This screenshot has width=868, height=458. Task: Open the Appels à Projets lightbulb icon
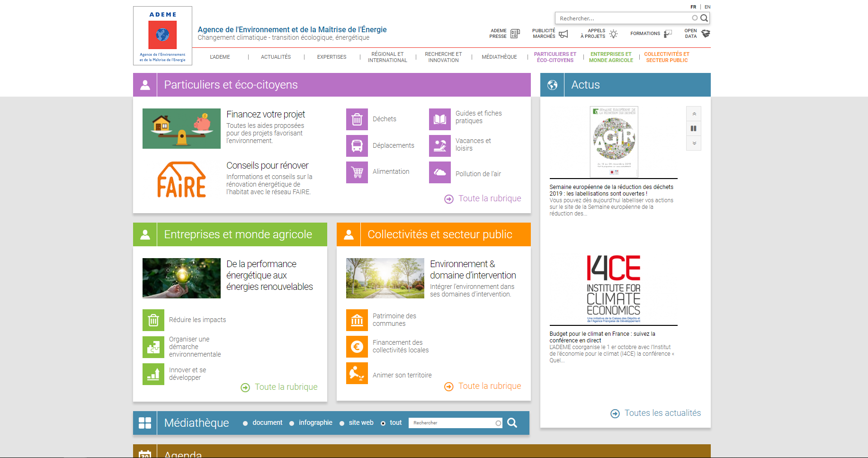coord(614,34)
